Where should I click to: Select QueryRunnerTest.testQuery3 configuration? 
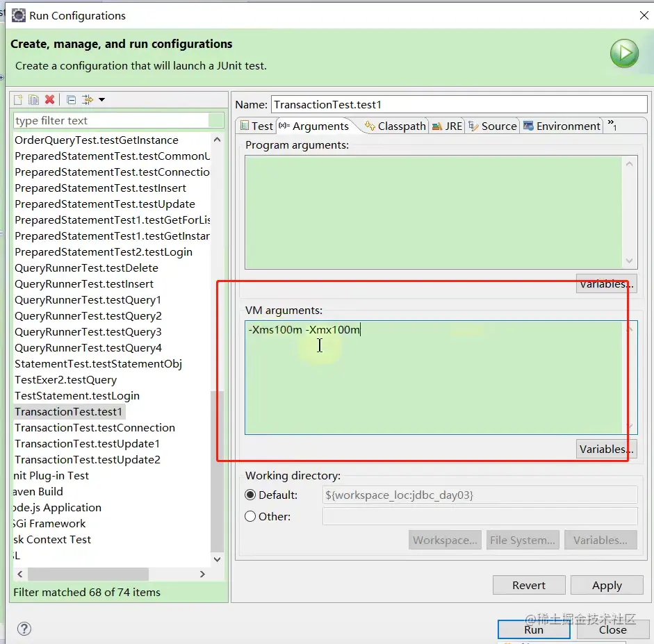(88, 332)
